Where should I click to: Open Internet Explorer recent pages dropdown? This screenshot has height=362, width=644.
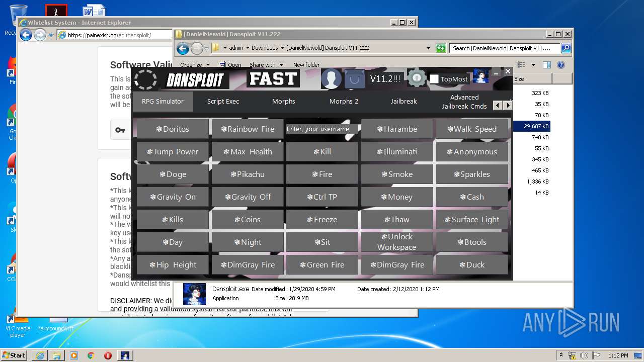coord(51,35)
